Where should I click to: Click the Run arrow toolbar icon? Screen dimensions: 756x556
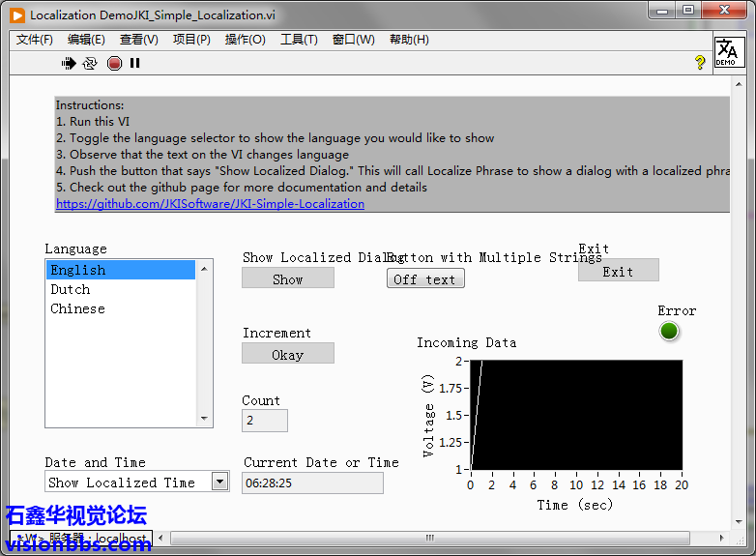69,63
